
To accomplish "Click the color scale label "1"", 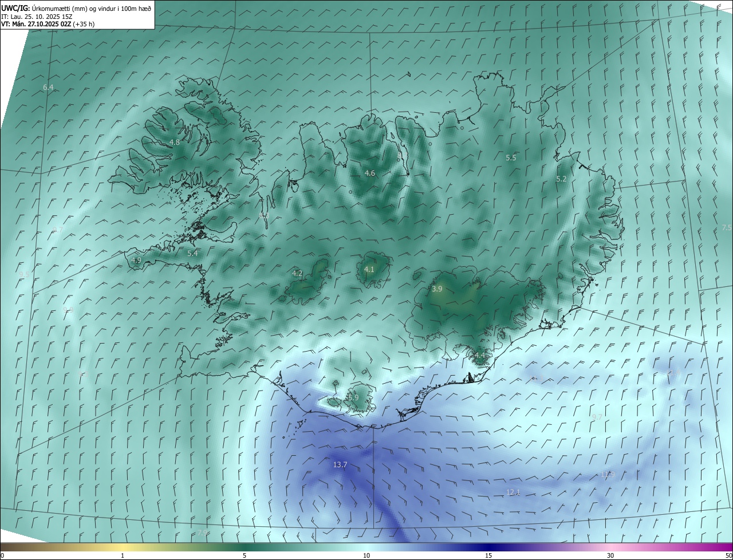I will [x=123, y=556].
